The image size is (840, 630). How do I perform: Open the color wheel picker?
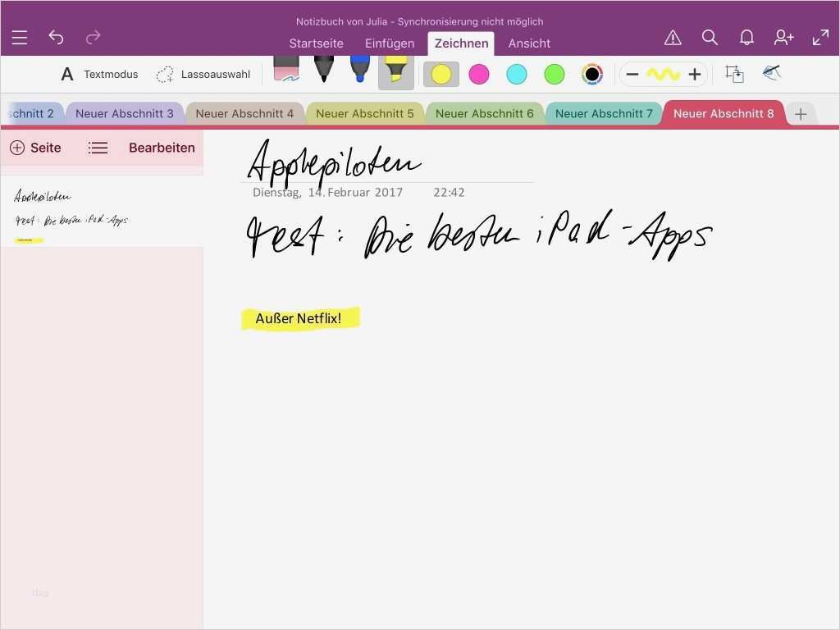click(592, 75)
